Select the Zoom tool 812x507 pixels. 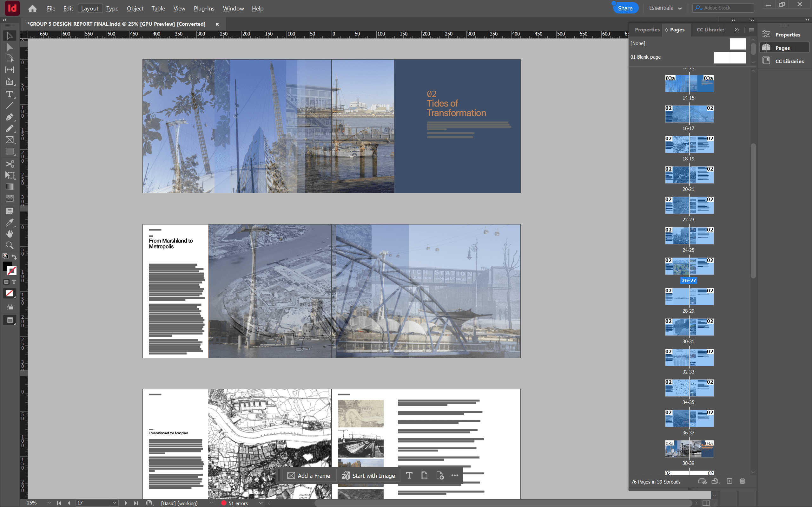tap(10, 245)
